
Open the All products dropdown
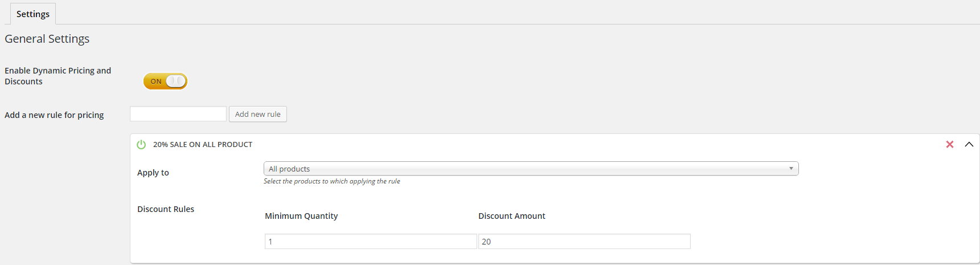[x=530, y=169]
